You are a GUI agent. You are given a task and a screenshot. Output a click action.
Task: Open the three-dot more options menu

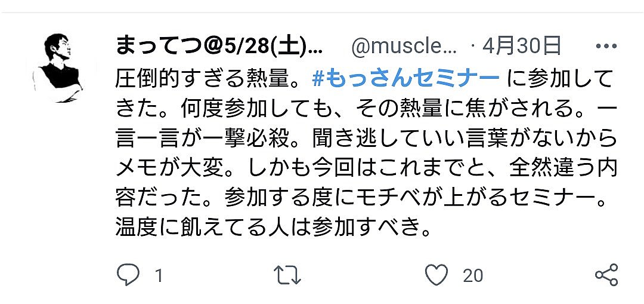click(x=606, y=47)
